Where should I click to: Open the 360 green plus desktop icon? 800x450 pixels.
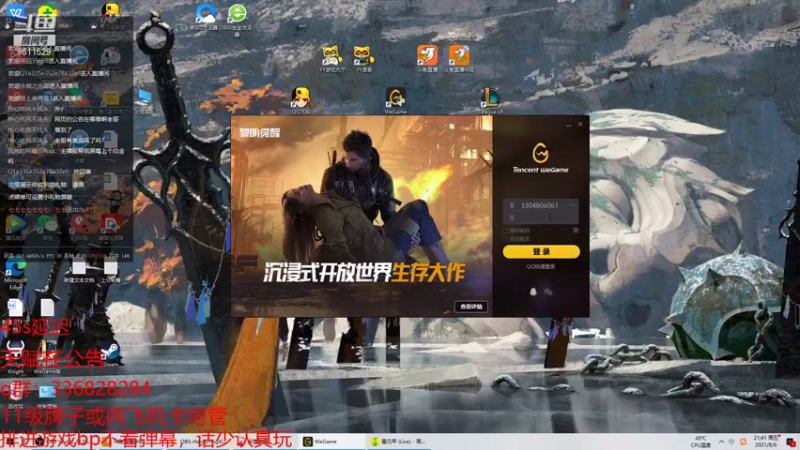(x=47, y=11)
